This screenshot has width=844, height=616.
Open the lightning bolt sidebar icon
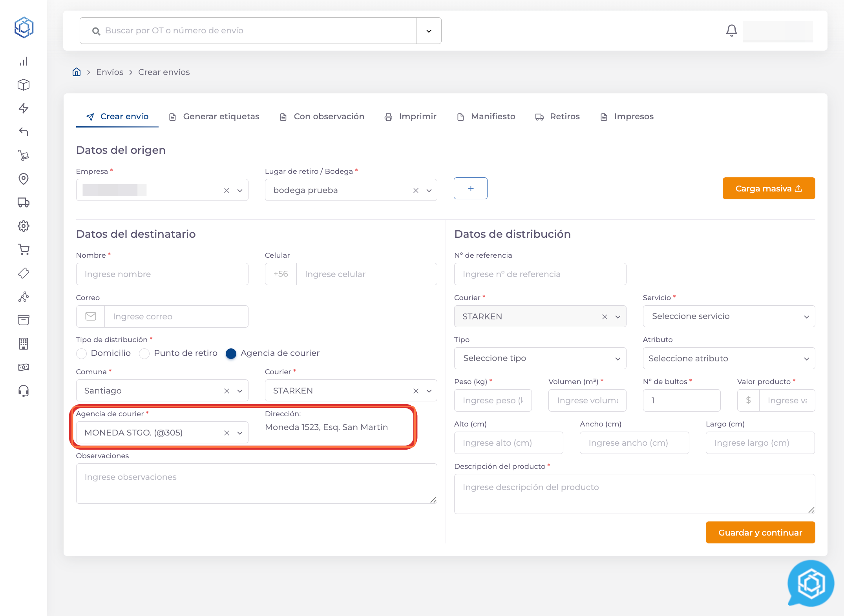[24, 108]
